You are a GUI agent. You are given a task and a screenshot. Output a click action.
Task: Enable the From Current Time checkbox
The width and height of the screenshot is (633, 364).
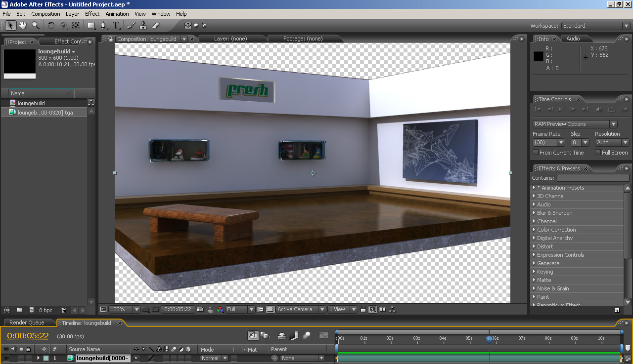[536, 153]
